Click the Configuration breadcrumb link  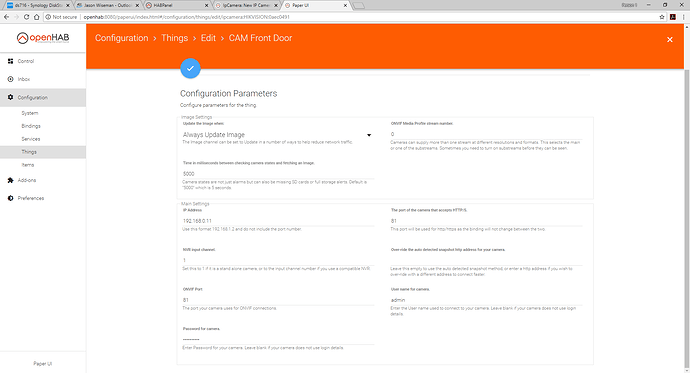121,38
